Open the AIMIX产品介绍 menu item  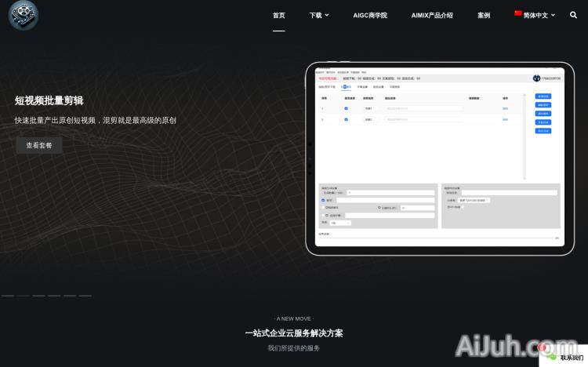[x=432, y=16]
